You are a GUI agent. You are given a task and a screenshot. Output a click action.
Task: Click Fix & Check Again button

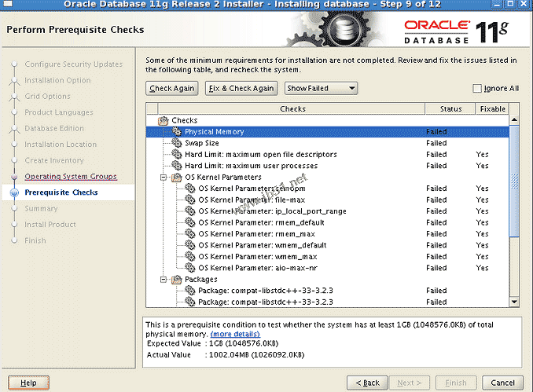241,88
